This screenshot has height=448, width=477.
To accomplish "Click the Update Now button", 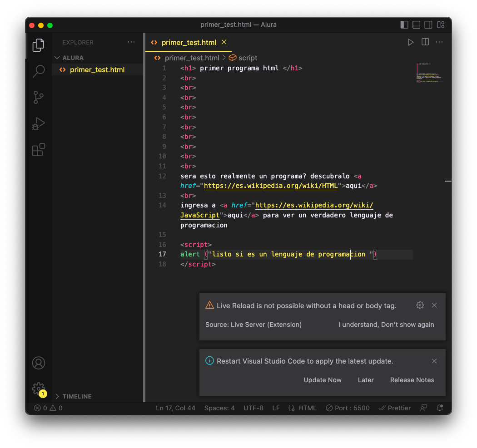I will [323, 380].
